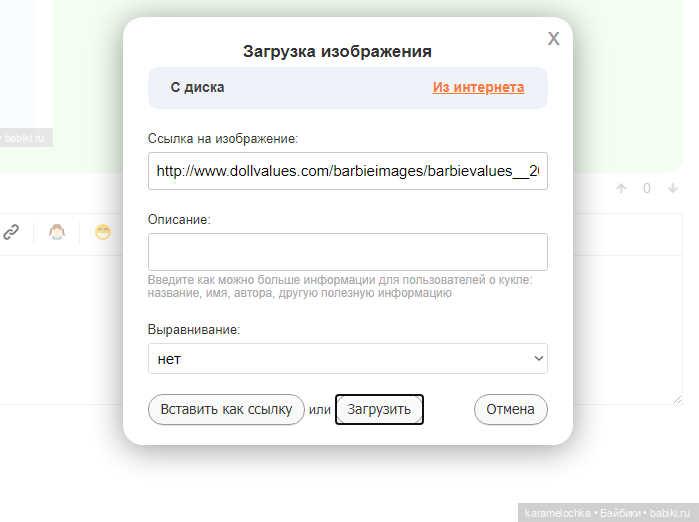Switch to the "С диска" tab
Image resolution: width=699 pixels, height=522 pixels.
tap(197, 87)
